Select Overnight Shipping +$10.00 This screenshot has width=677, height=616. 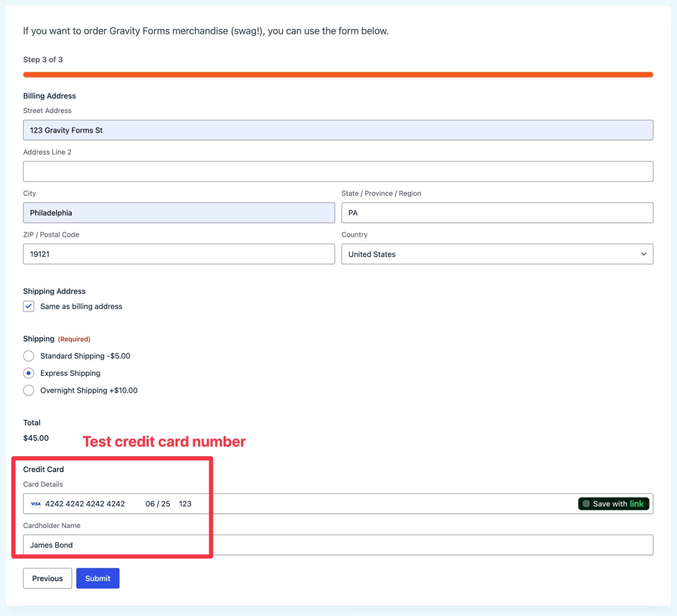28,390
